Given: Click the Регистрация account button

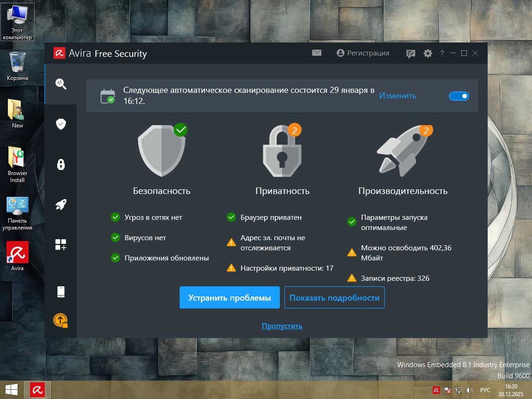Looking at the screenshot, I should pyautogui.click(x=363, y=53).
